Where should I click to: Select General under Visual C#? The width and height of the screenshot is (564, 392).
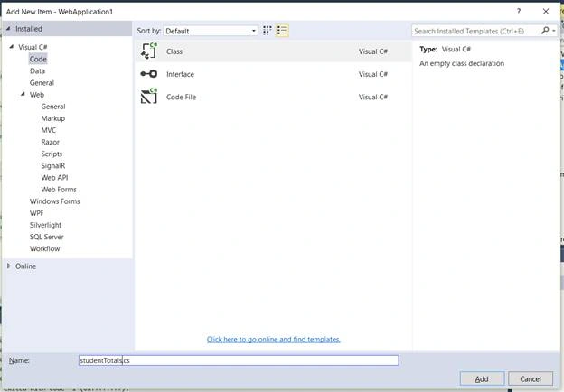[42, 82]
